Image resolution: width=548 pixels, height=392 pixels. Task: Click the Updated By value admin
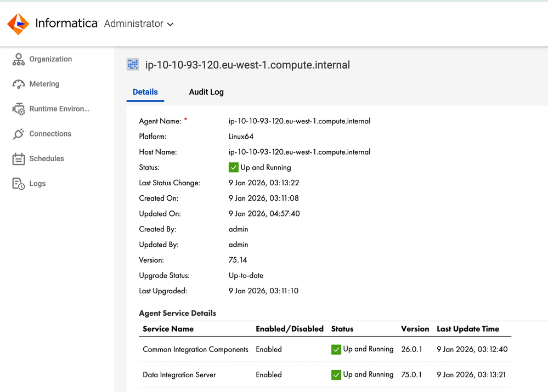point(239,245)
